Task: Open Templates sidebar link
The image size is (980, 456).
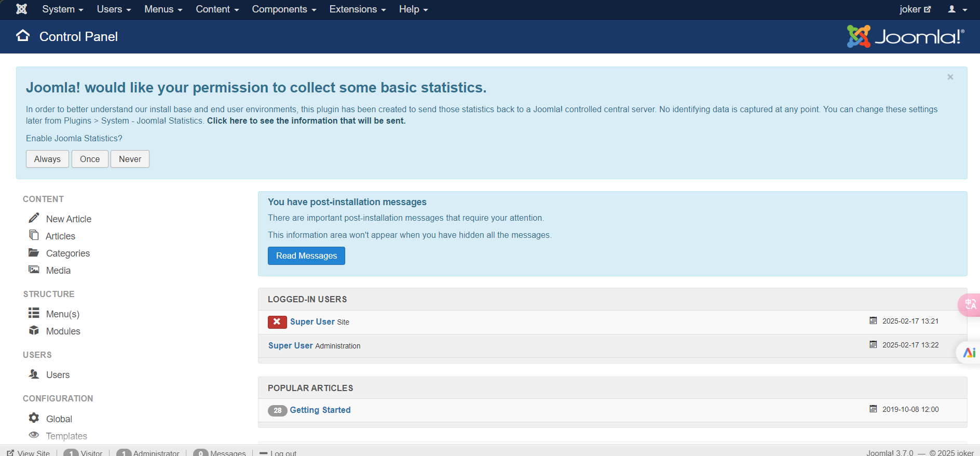Action: click(x=66, y=436)
